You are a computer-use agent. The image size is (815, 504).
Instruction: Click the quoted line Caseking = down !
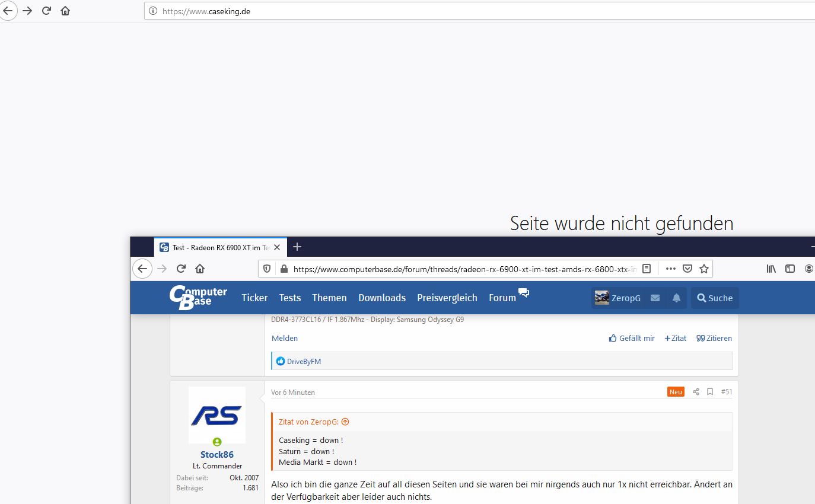(x=311, y=440)
